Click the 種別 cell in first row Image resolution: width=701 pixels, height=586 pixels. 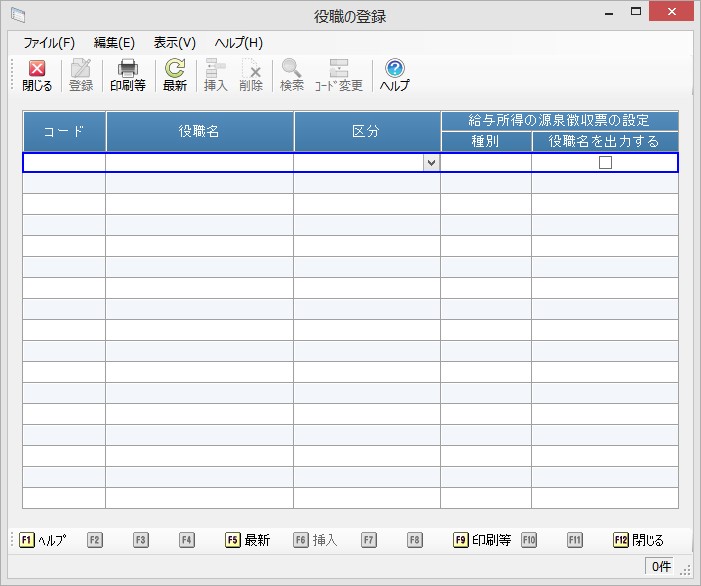(x=486, y=163)
